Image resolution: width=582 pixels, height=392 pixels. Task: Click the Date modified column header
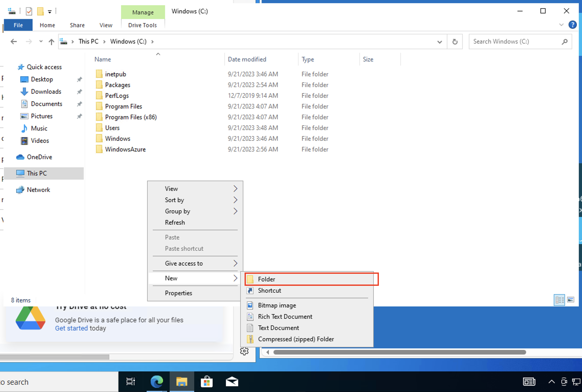(x=247, y=59)
